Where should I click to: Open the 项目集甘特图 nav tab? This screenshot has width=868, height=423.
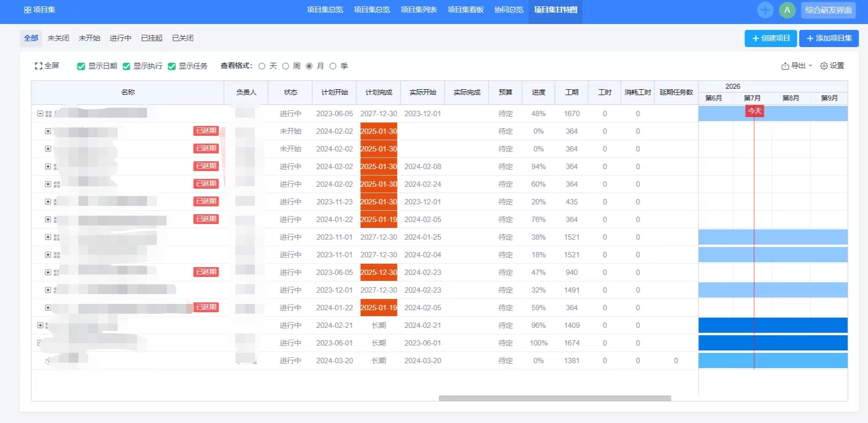(555, 10)
